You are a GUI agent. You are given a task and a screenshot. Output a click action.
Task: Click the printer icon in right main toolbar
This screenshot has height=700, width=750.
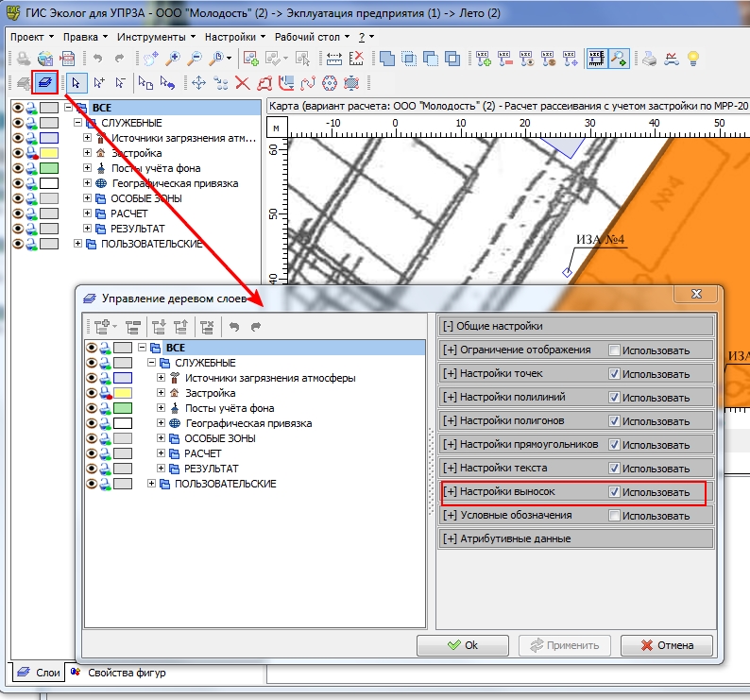pos(649,59)
